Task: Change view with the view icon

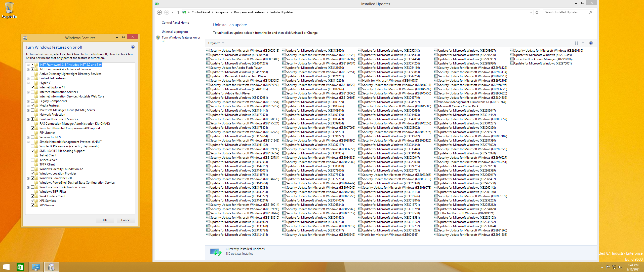Action: click(577, 43)
